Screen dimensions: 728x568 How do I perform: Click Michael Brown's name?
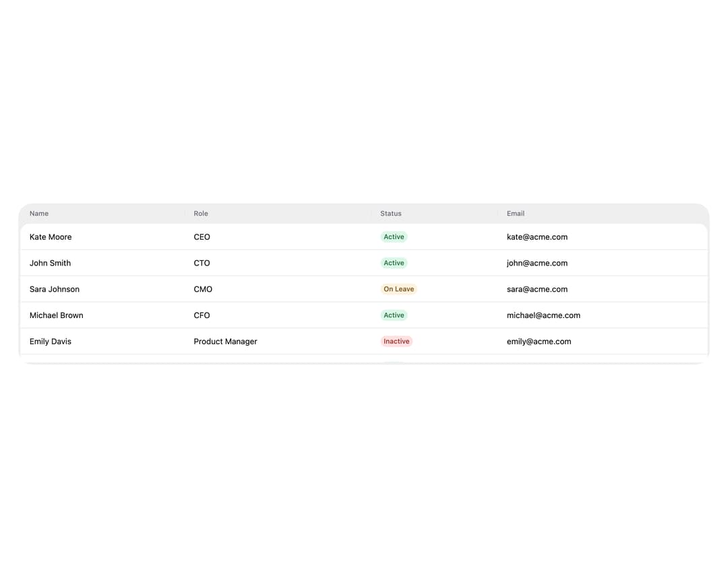coord(56,315)
